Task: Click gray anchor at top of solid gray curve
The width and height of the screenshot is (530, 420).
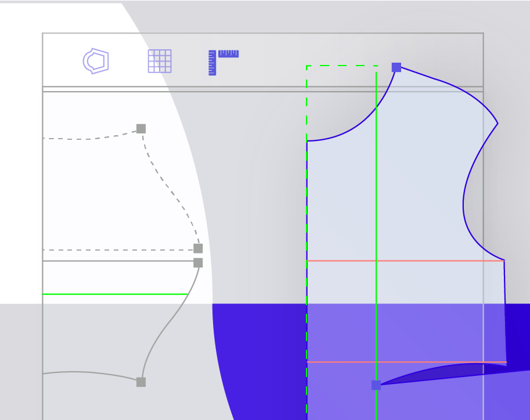Action: click(198, 263)
